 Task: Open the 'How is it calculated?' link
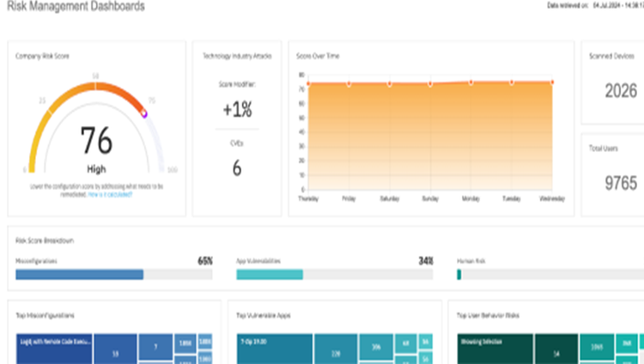(110, 194)
